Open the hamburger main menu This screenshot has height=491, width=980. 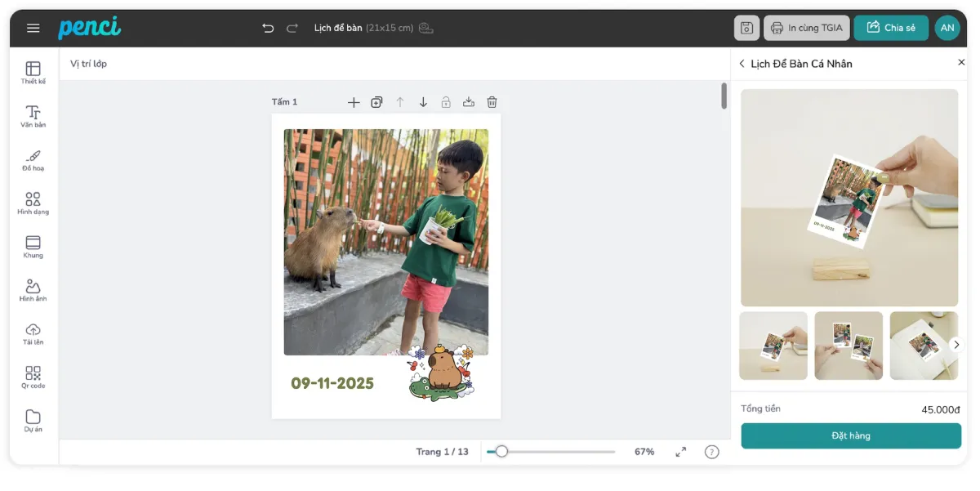(33, 28)
